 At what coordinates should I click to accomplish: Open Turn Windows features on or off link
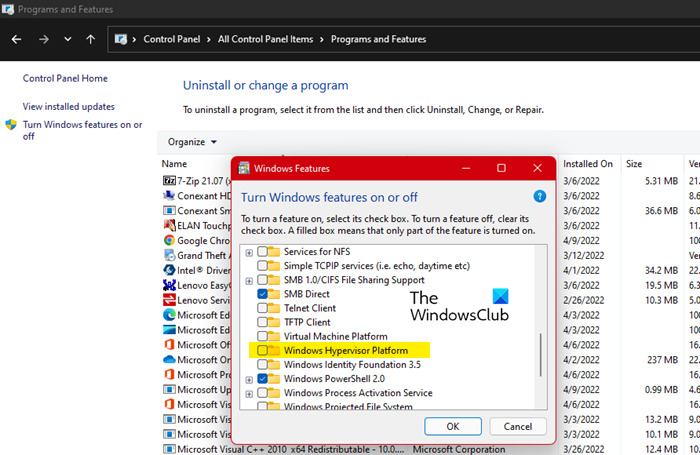point(83,130)
